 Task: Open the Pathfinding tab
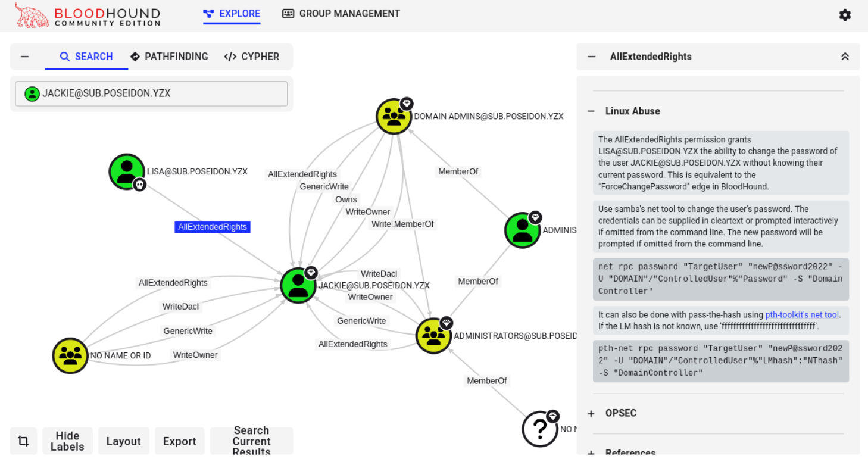169,57
